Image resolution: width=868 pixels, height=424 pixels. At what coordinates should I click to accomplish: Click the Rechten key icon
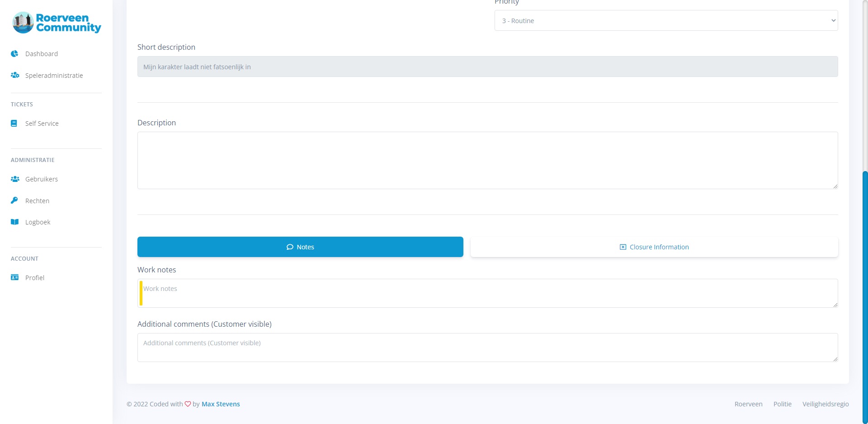coord(14,200)
